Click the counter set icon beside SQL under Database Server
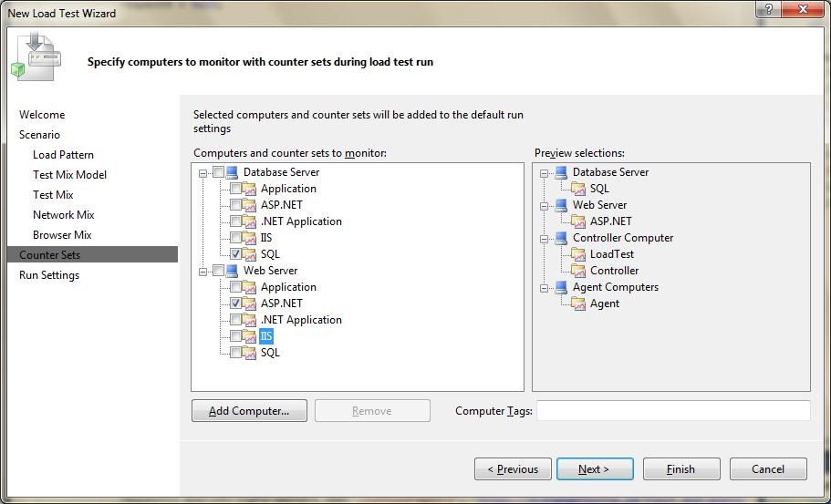Viewport: 831px width, 504px height. tap(250, 254)
